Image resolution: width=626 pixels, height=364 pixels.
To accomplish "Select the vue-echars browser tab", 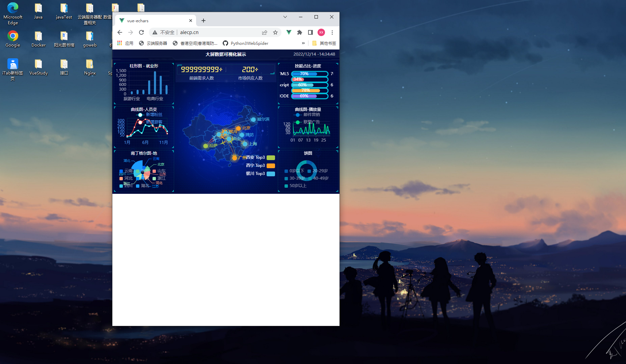I will point(156,21).
